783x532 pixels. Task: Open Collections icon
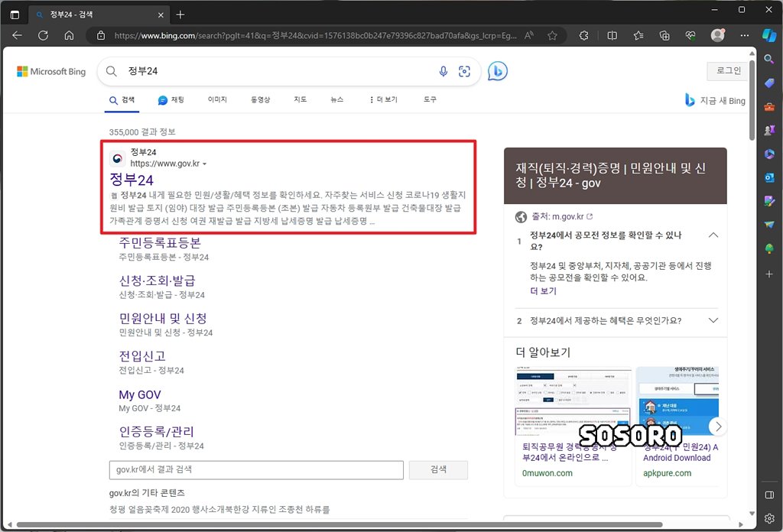(x=664, y=35)
